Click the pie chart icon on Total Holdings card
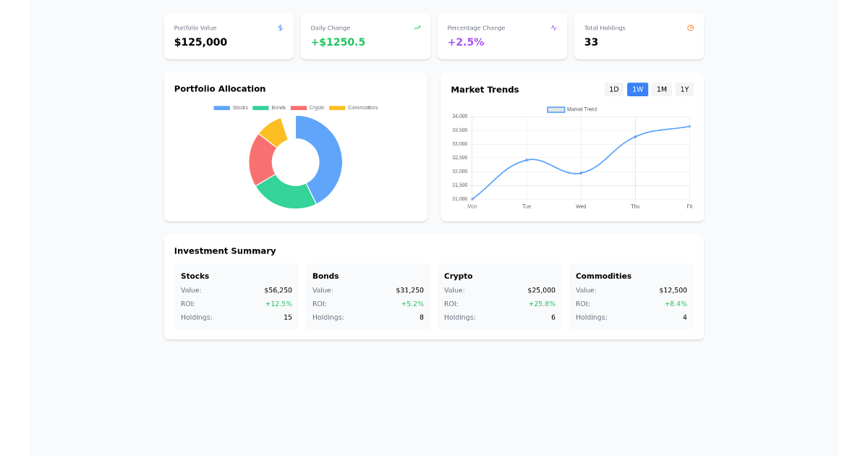868x456 pixels. coord(690,28)
